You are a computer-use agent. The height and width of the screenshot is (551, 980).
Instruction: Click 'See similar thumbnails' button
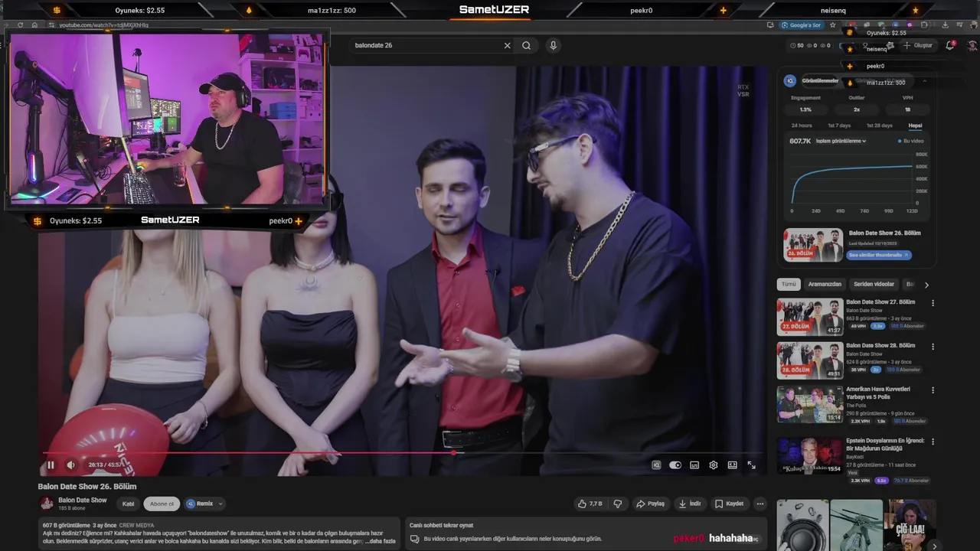pyautogui.click(x=879, y=255)
